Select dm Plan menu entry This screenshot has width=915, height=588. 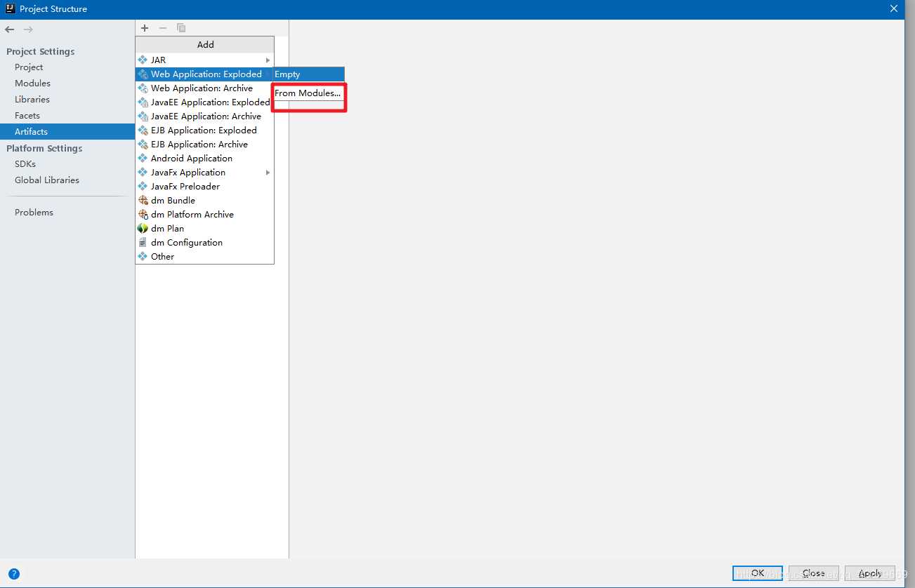pos(204,229)
